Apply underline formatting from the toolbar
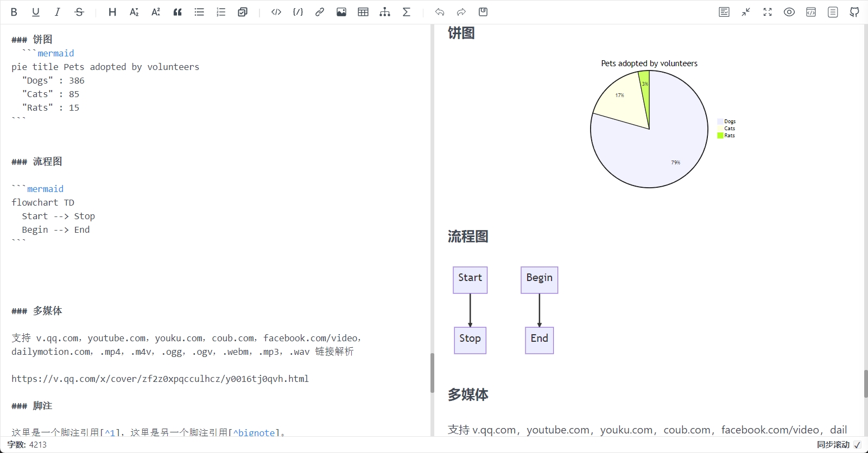This screenshot has width=868, height=453. (x=36, y=12)
